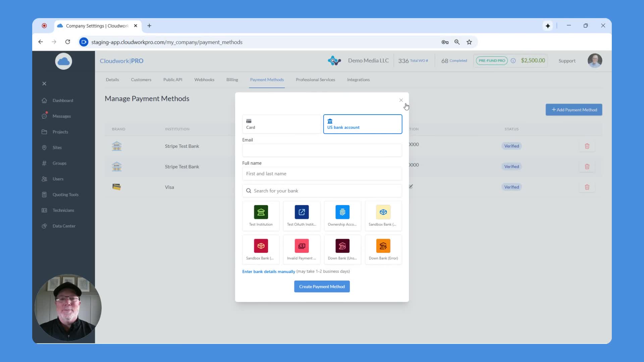Screen dimensions: 644x362
Task: Bookmark this page with the star
Action: [x=469, y=42]
